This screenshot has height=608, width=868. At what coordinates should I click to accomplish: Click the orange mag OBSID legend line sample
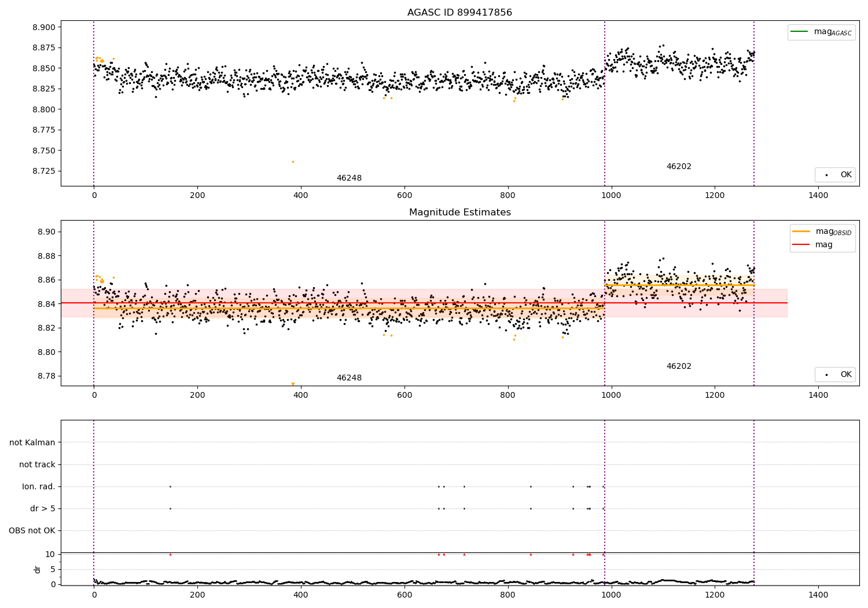(801, 232)
